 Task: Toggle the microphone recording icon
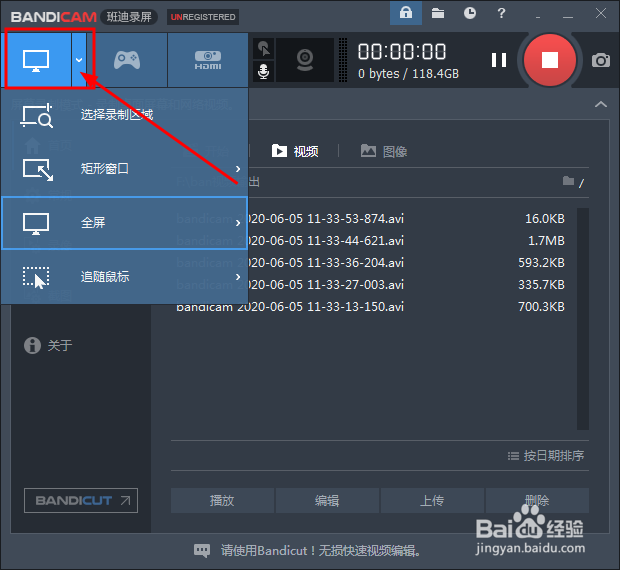pos(263,72)
